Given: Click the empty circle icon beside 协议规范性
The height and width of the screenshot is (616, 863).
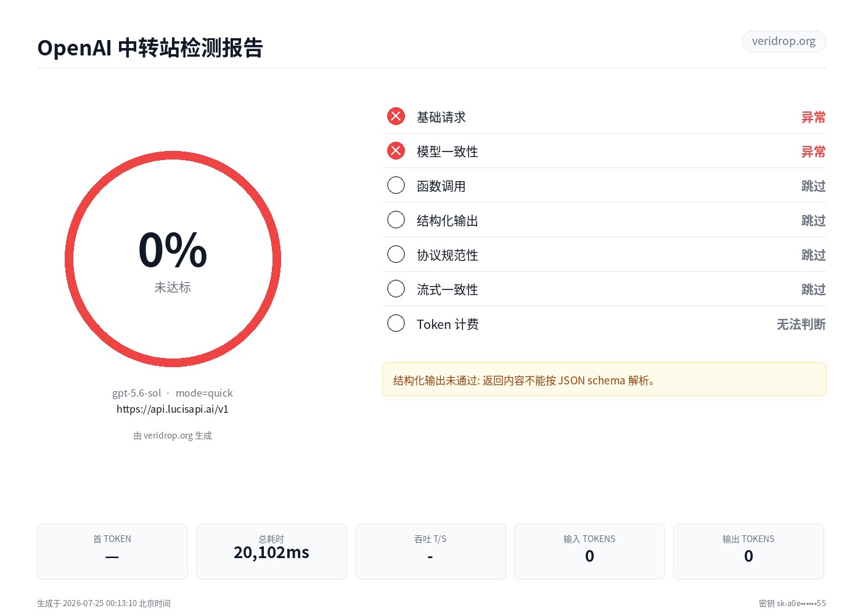Looking at the screenshot, I should tap(396, 254).
